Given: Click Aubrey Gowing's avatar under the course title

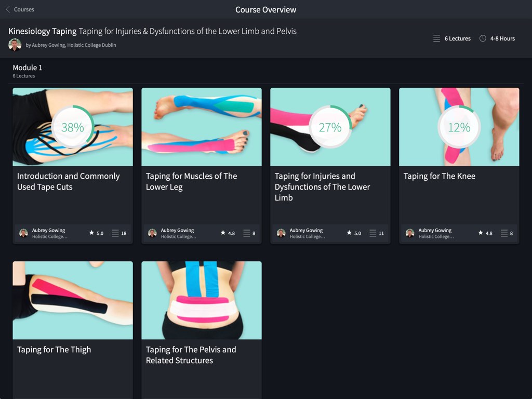Looking at the screenshot, I should [x=15, y=45].
